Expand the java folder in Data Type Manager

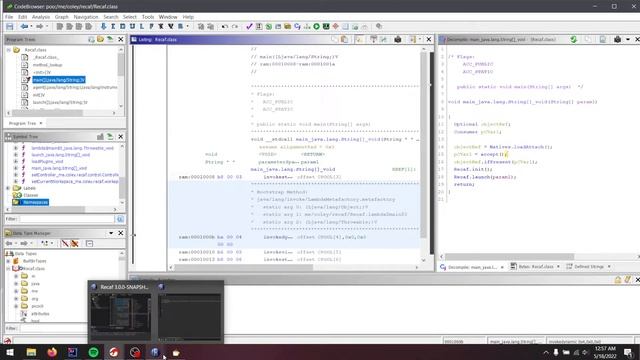point(16,283)
